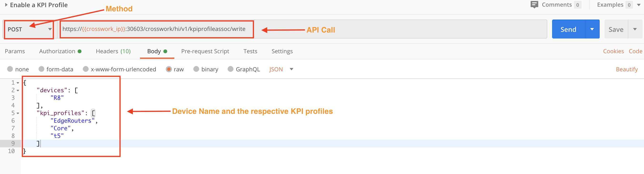Select the binary radio button

coord(196,69)
